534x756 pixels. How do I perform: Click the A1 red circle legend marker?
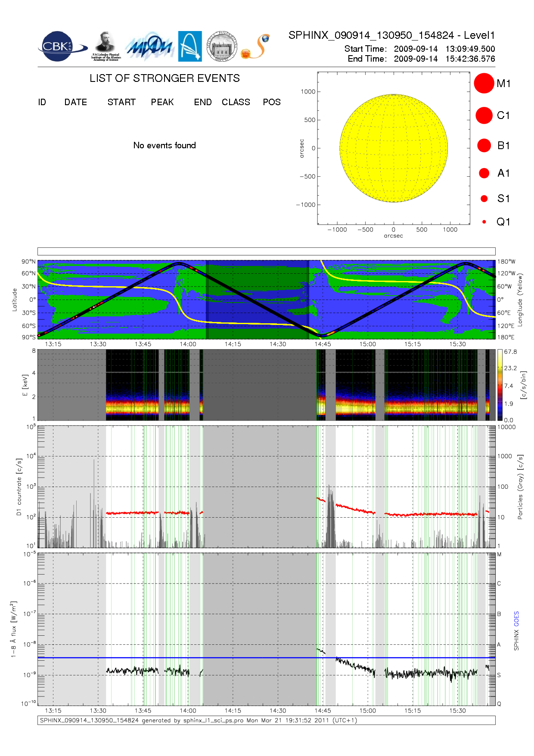(484, 173)
